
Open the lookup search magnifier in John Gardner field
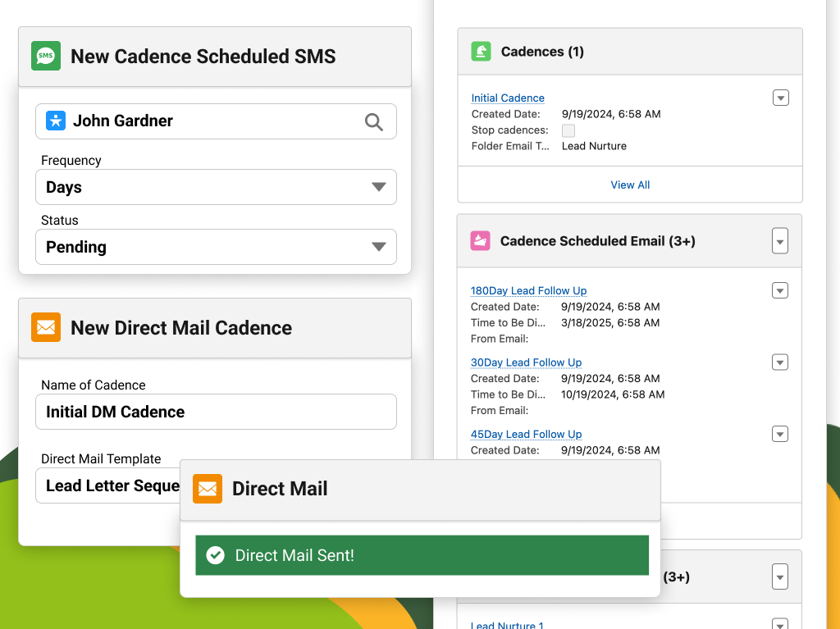(x=374, y=121)
